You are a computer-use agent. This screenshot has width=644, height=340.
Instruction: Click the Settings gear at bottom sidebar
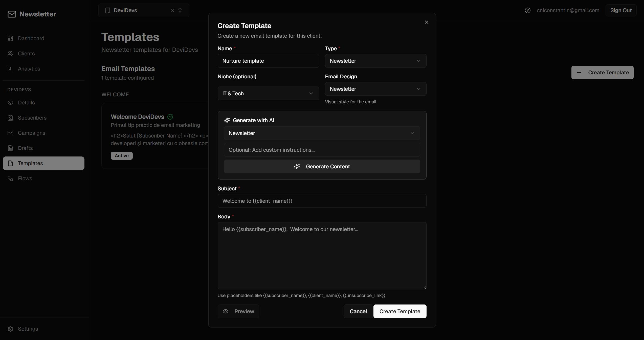click(x=10, y=329)
